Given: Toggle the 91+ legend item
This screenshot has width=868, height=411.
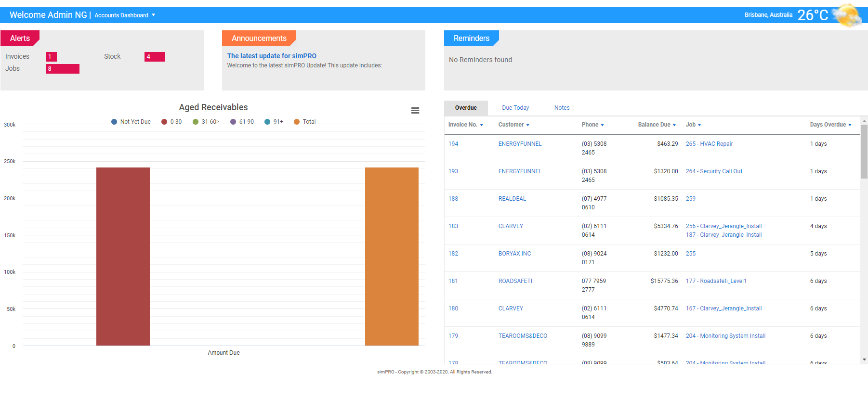Looking at the screenshot, I should pos(274,122).
